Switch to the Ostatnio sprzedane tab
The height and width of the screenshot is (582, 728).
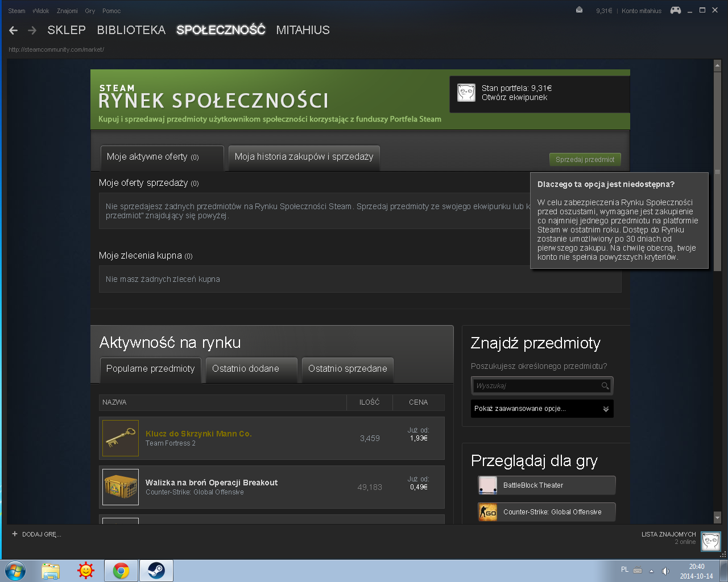coord(348,369)
